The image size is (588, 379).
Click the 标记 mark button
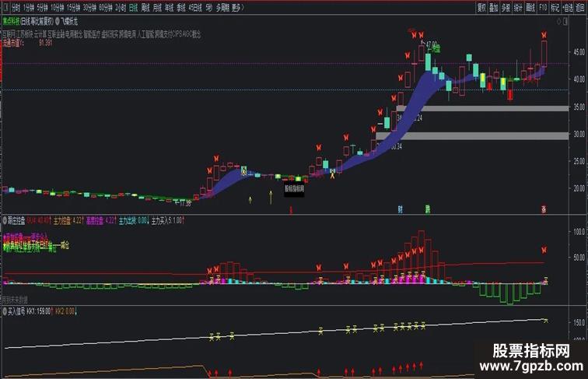[555, 8]
